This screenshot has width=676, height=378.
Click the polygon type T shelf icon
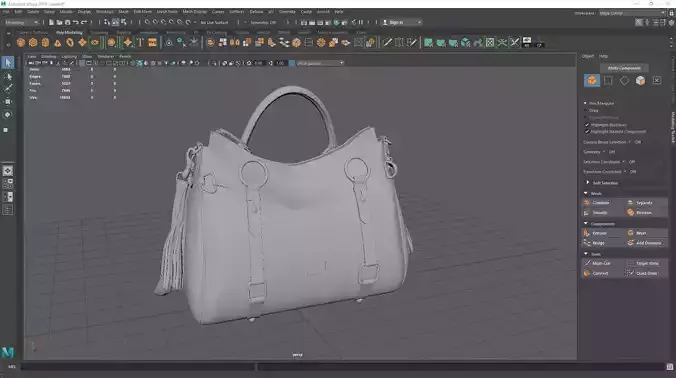click(140, 42)
